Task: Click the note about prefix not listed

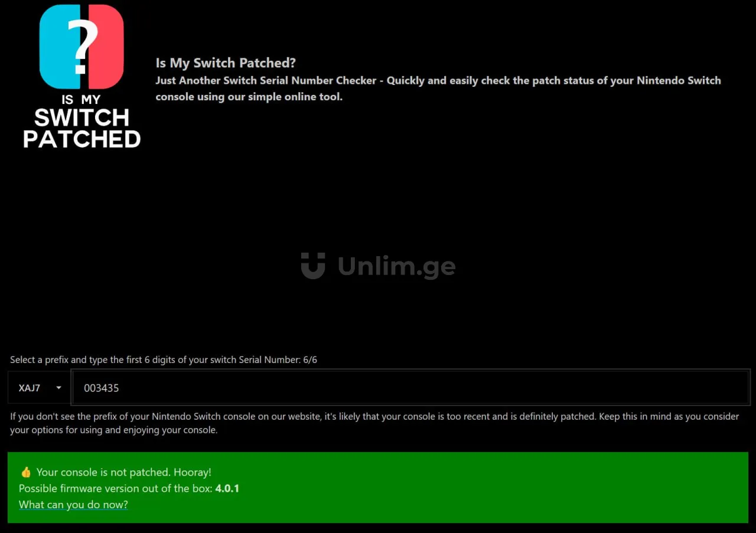Action: pyautogui.click(x=374, y=423)
